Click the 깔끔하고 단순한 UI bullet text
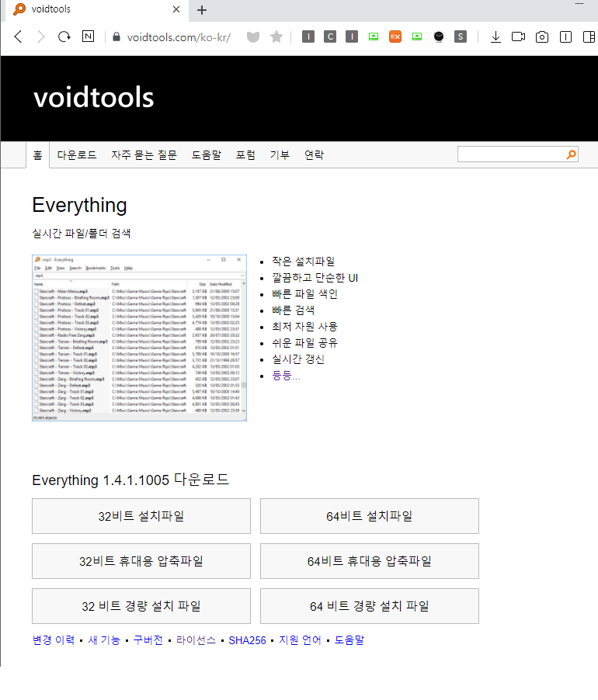Screen dimensions: 598x700 (315, 278)
